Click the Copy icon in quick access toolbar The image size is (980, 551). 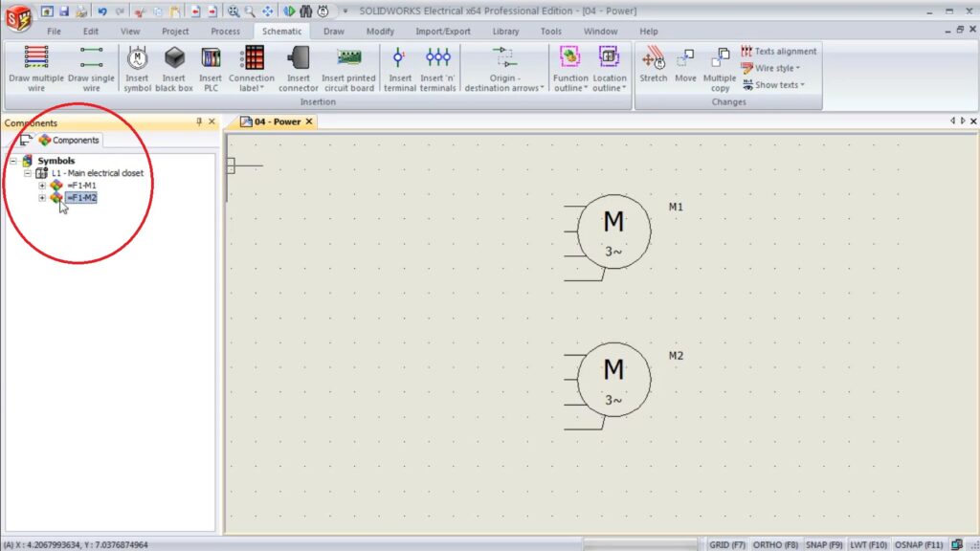[158, 11]
